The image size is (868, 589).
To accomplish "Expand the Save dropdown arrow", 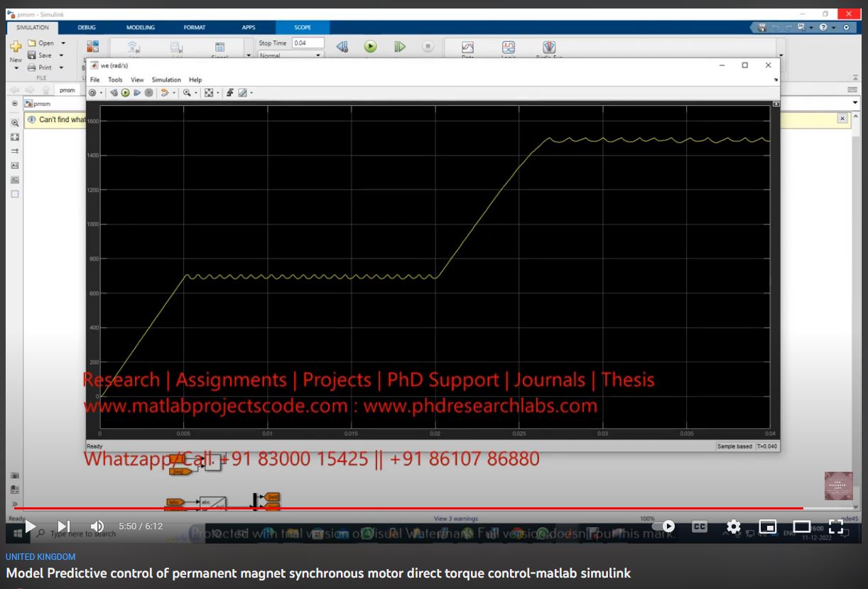I will click(x=61, y=55).
